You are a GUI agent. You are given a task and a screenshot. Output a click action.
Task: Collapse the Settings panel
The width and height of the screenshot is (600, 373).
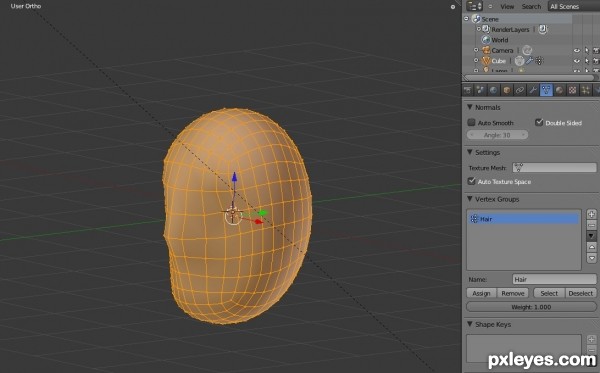pyautogui.click(x=470, y=152)
